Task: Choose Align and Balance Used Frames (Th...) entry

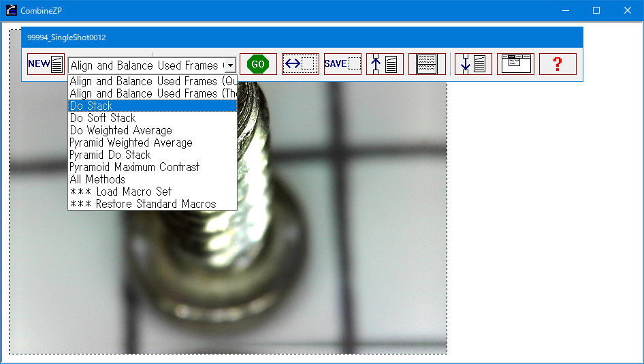Action: pyautogui.click(x=152, y=93)
